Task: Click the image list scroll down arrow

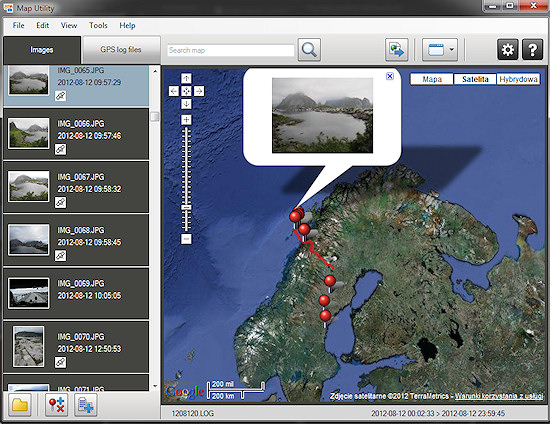Action: (155, 386)
